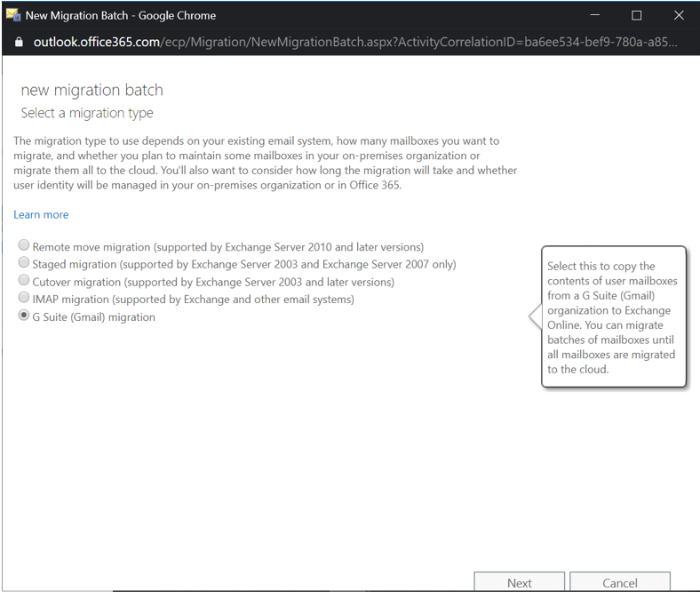The width and height of the screenshot is (700, 592).
Task: Select the G Suite (Gmail) migration radio button
Action: (24, 316)
